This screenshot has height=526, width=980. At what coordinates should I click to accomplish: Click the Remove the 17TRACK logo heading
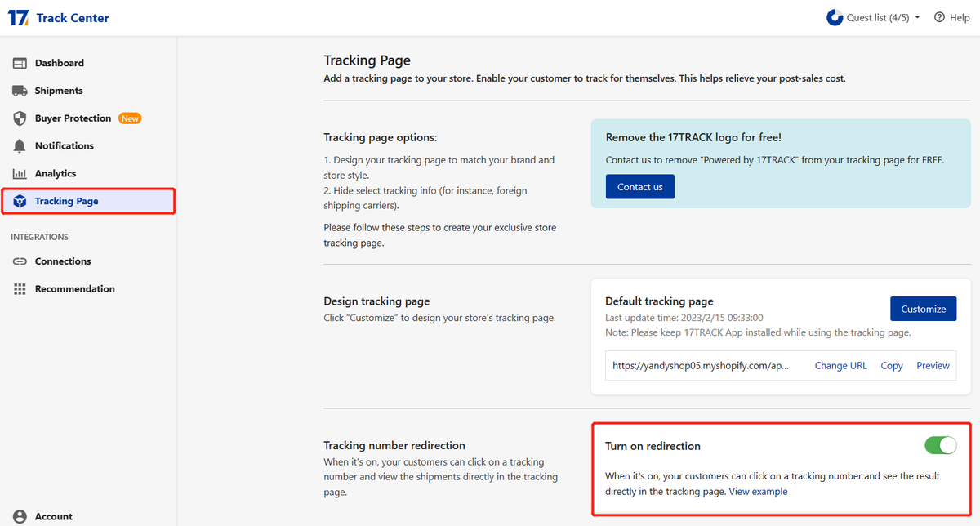(693, 137)
